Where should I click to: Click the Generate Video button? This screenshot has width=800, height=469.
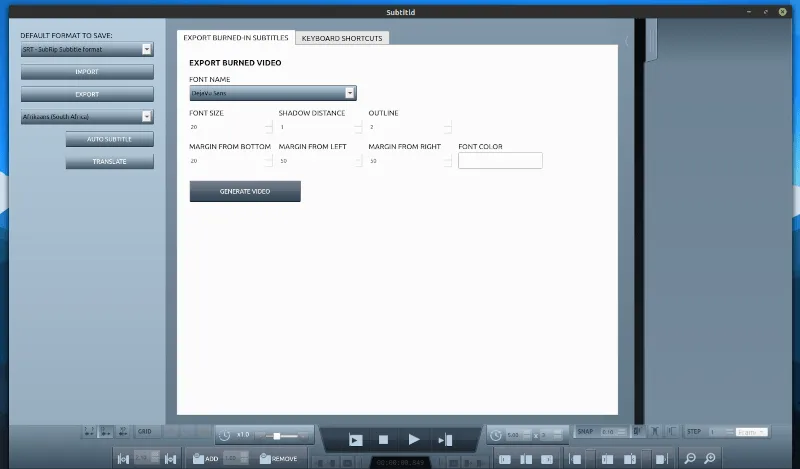245,191
